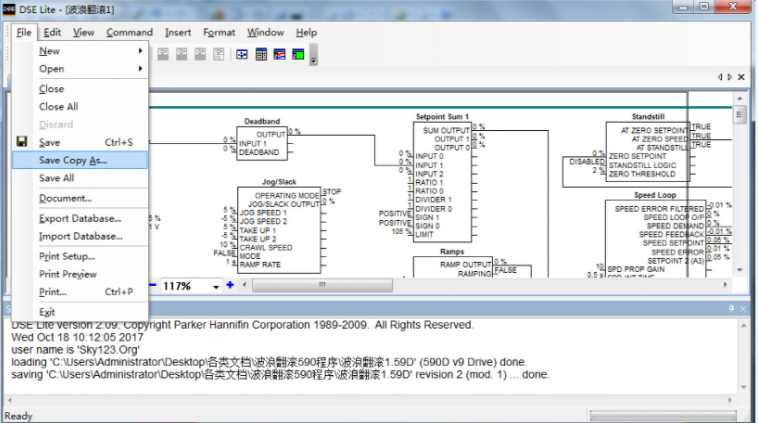This screenshot has height=423, width=758.
Task: Expand the Open submenu
Action: [141, 69]
